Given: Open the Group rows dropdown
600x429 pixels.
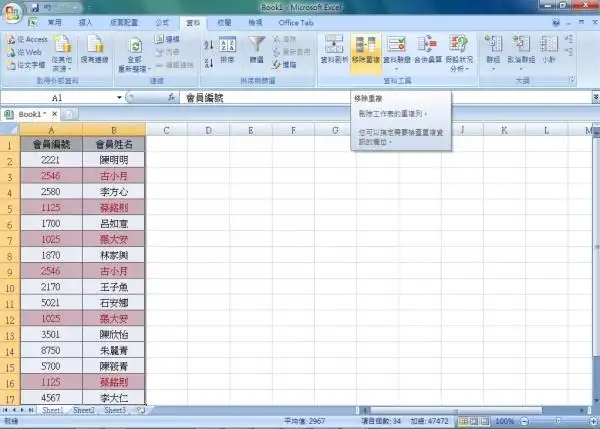Looking at the screenshot, I should (493, 53).
